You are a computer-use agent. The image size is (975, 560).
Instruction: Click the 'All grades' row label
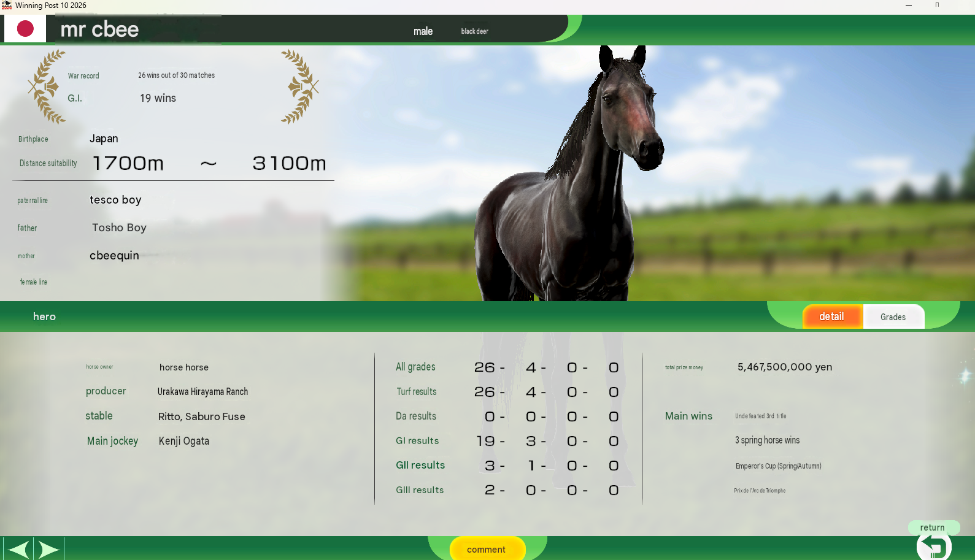tap(415, 367)
